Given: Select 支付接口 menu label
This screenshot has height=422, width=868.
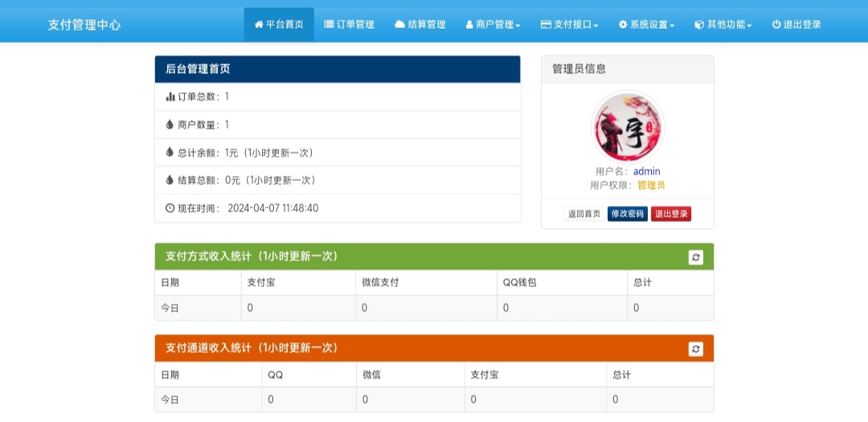Looking at the screenshot, I should coord(573,24).
